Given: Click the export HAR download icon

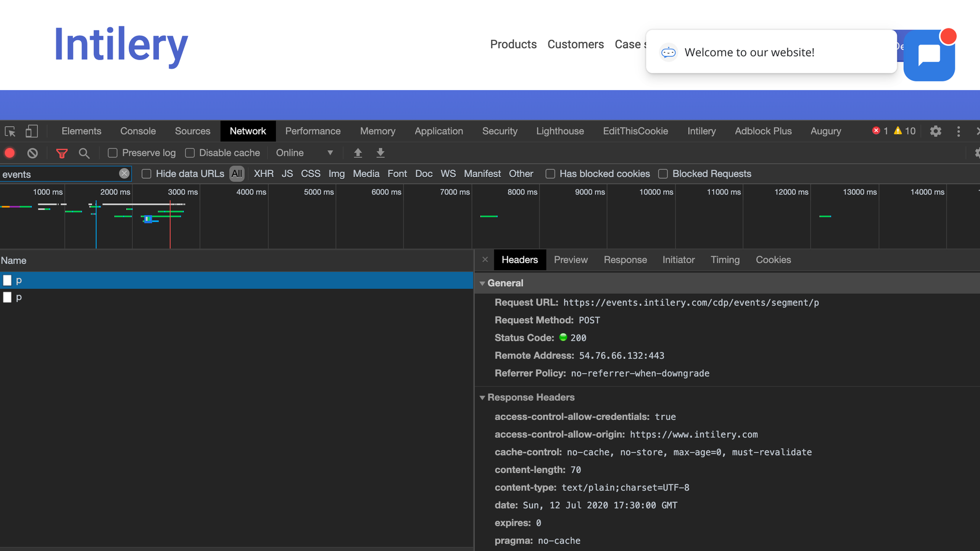Looking at the screenshot, I should 381,153.
